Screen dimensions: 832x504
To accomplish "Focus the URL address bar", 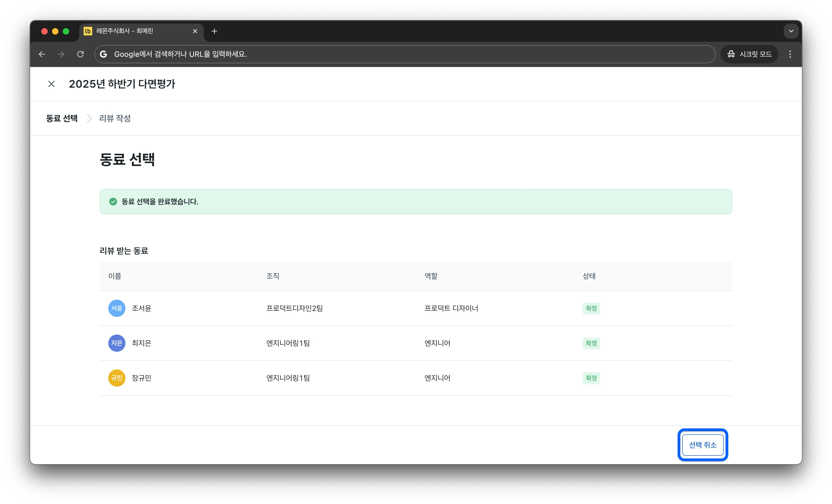I will [x=404, y=54].
